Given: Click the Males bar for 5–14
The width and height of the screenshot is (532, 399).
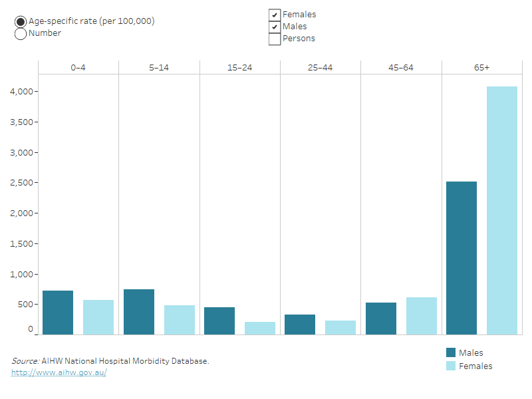Looking at the screenshot, I should pyautogui.click(x=138, y=312).
